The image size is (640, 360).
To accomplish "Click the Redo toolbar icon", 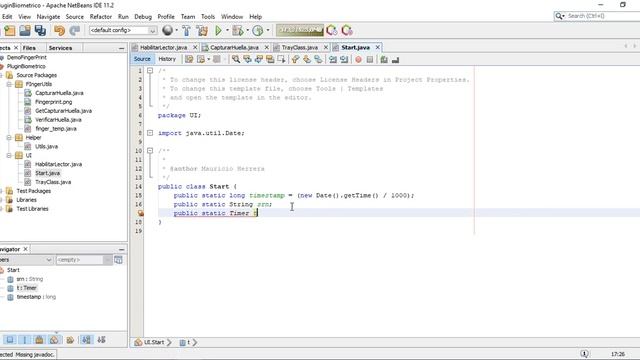I will (74, 31).
